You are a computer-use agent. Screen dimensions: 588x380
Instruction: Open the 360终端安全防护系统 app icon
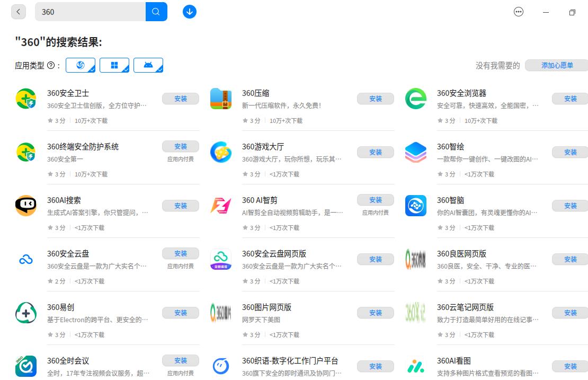coord(26,152)
